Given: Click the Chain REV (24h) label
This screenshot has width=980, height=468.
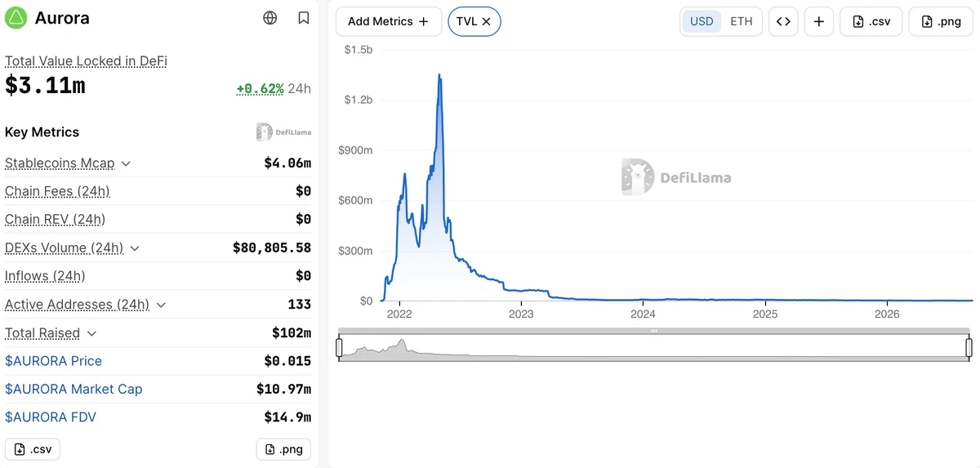Looking at the screenshot, I should coord(55,220).
